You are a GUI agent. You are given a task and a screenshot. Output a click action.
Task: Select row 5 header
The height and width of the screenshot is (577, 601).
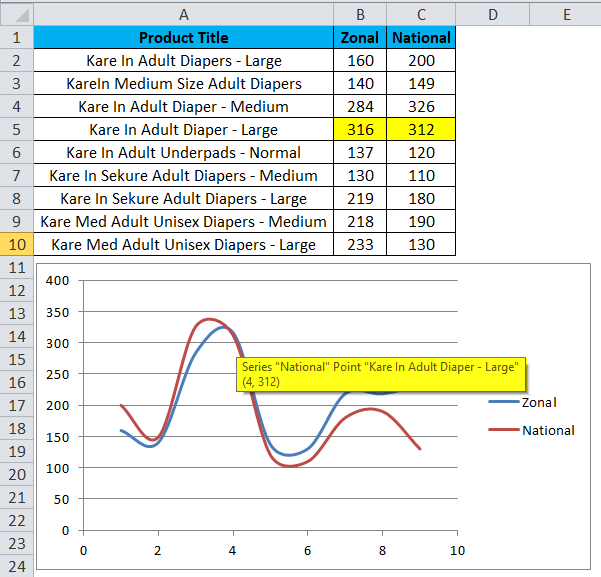coord(17,130)
